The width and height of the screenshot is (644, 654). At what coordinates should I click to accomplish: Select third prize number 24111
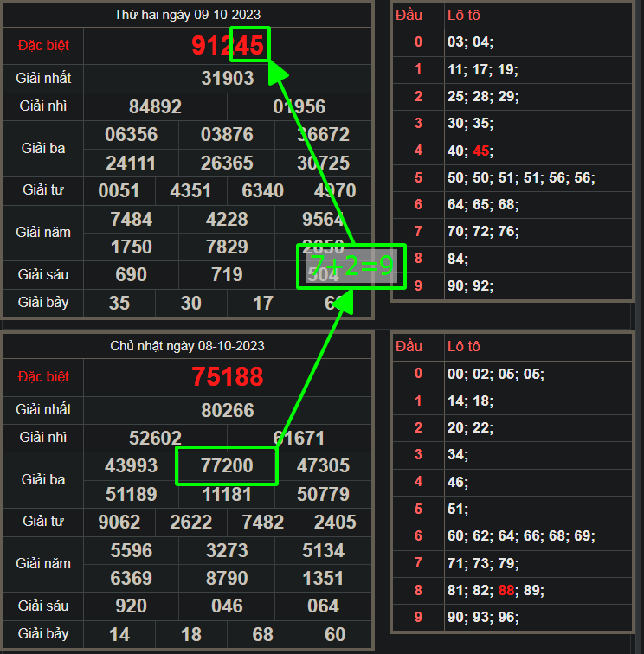coord(131,163)
